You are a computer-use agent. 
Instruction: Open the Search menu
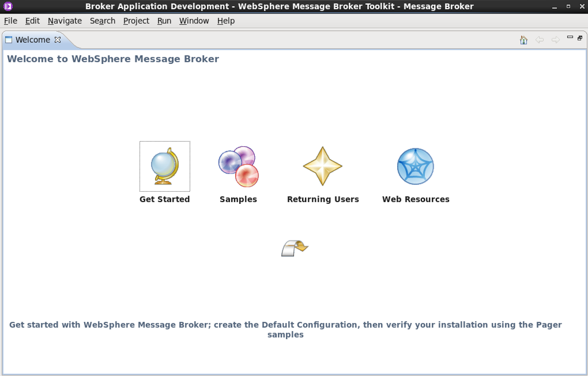103,21
